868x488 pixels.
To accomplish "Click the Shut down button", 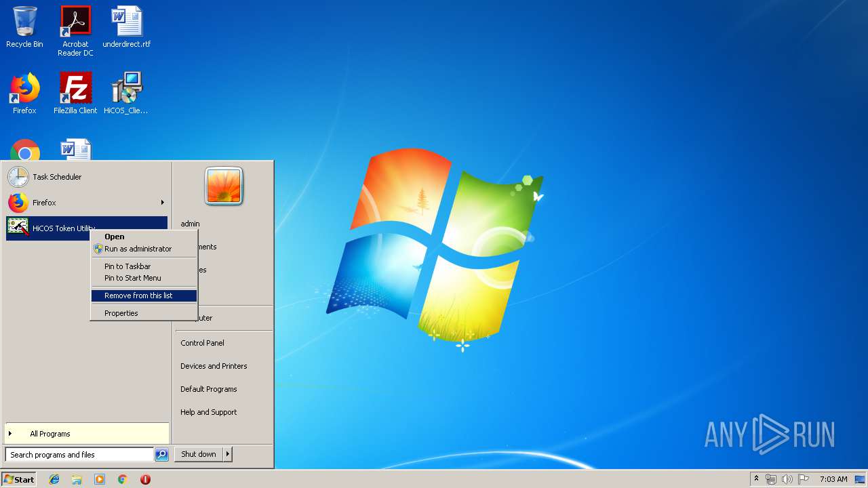I will tap(199, 454).
